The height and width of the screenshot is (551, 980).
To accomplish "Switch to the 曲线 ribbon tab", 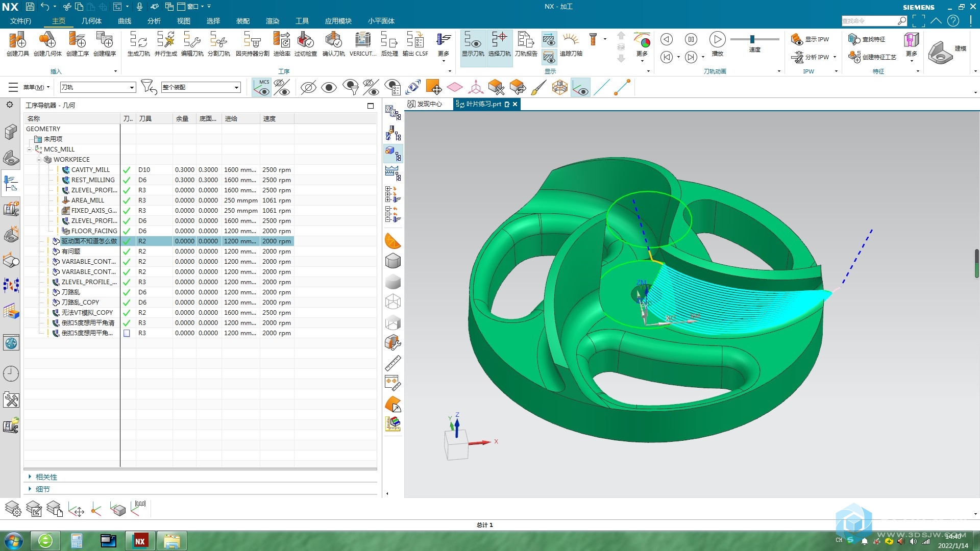I will click(x=125, y=21).
